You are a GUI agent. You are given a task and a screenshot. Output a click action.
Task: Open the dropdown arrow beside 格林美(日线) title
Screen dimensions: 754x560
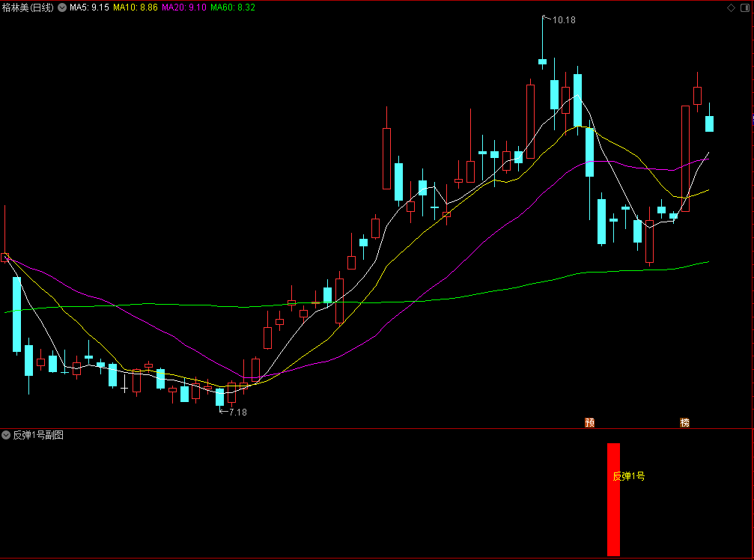click(x=62, y=7)
